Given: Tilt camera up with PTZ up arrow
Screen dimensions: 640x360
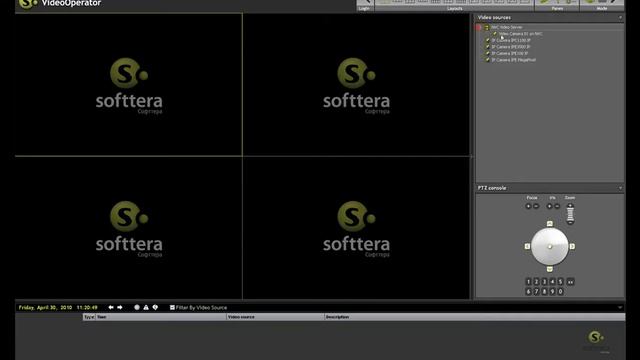Looking at the screenshot, I should tap(549, 224).
